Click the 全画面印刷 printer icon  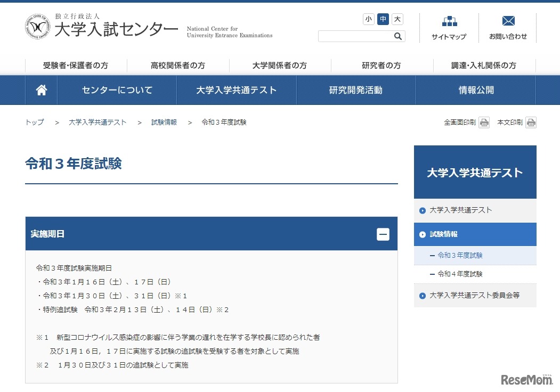point(483,122)
